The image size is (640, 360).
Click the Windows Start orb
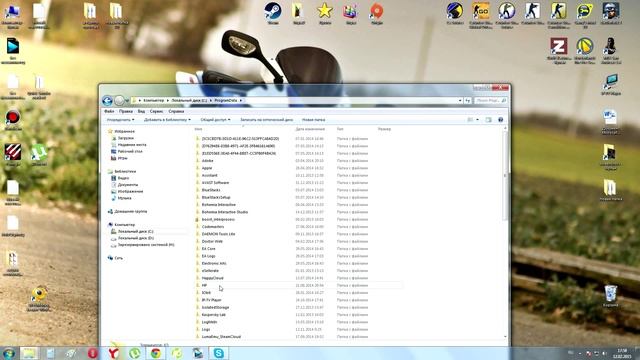(9, 353)
